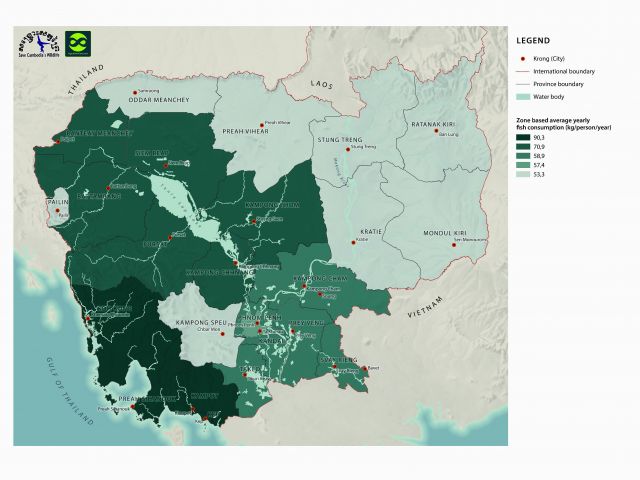Click the Sen Monourom city dot in Mondul Kiri
640x480 pixels.
pyautogui.click(x=453, y=245)
